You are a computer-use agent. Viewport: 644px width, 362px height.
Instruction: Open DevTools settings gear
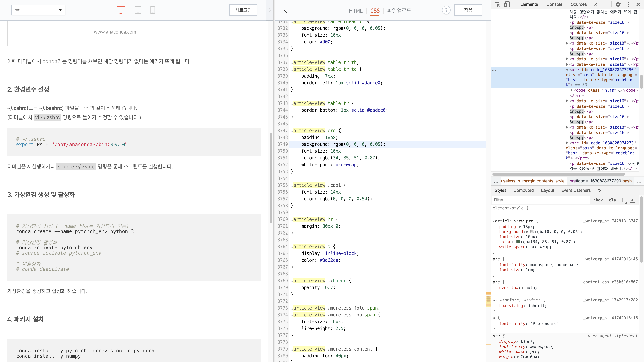click(x=618, y=4)
